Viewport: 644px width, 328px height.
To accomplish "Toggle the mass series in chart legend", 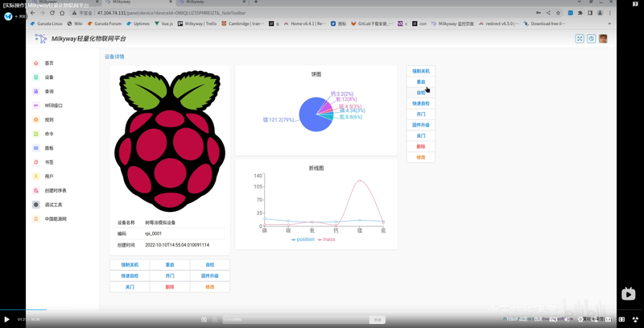I will coord(327,239).
